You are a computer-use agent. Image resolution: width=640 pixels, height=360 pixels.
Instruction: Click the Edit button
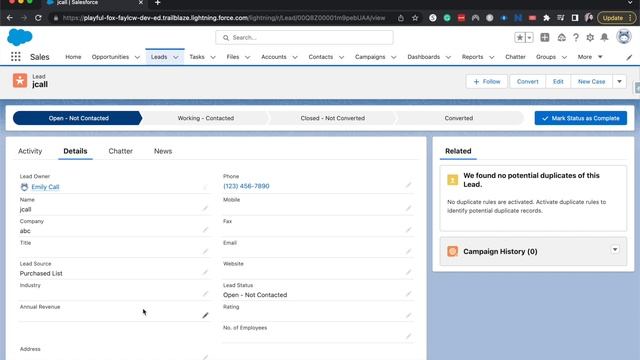click(558, 82)
